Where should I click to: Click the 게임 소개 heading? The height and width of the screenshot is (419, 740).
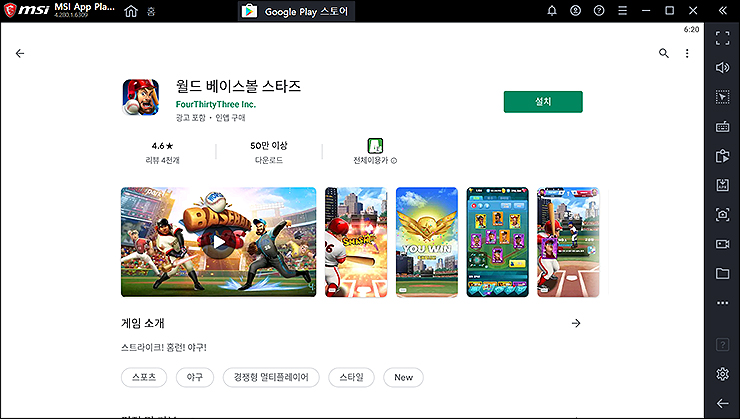coord(143,323)
